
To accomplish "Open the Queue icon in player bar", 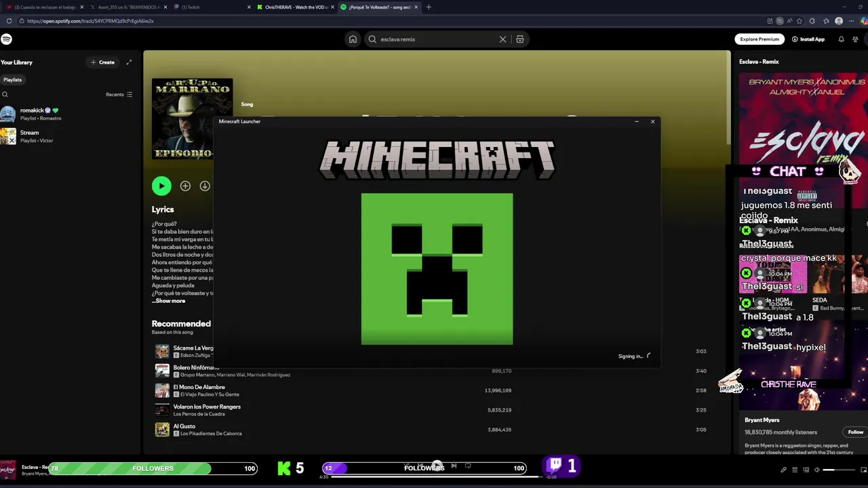I will pyautogui.click(x=795, y=470).
